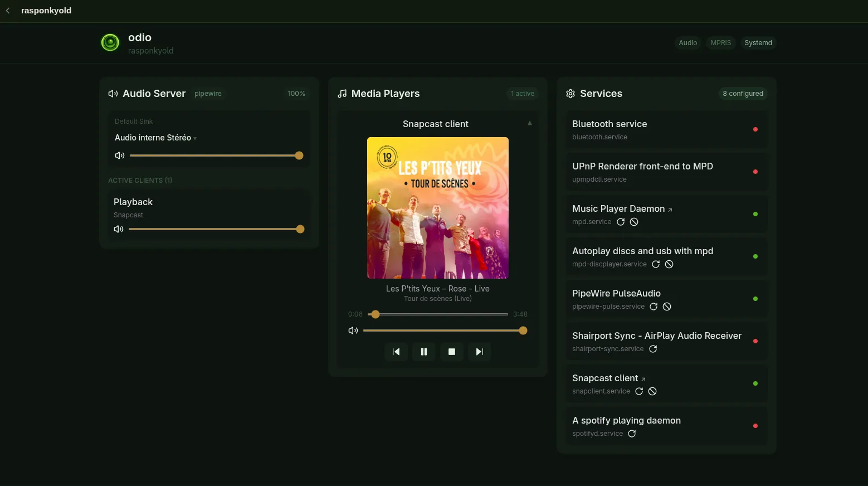The height and width of the screenshot is (486, 868).
Task: Disable snapclient.service with the ban icon
Action: pyautogui.click(x=652, y=391)
